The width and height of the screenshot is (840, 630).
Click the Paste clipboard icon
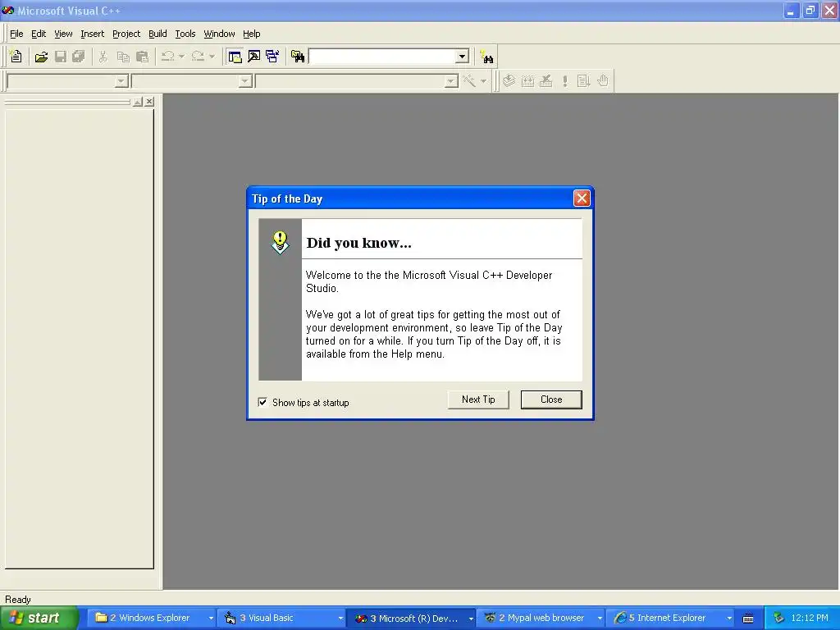point(142,57)
